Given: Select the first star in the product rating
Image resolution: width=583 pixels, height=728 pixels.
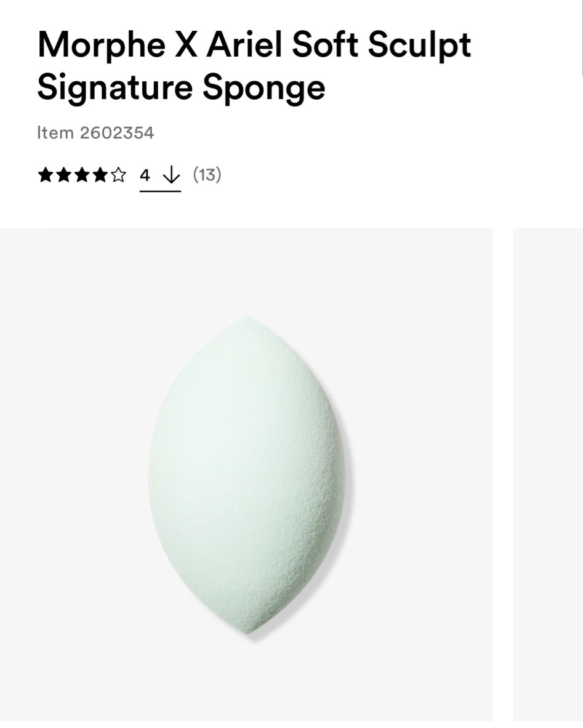Looking at the screenshot, I should pos(46,175).
